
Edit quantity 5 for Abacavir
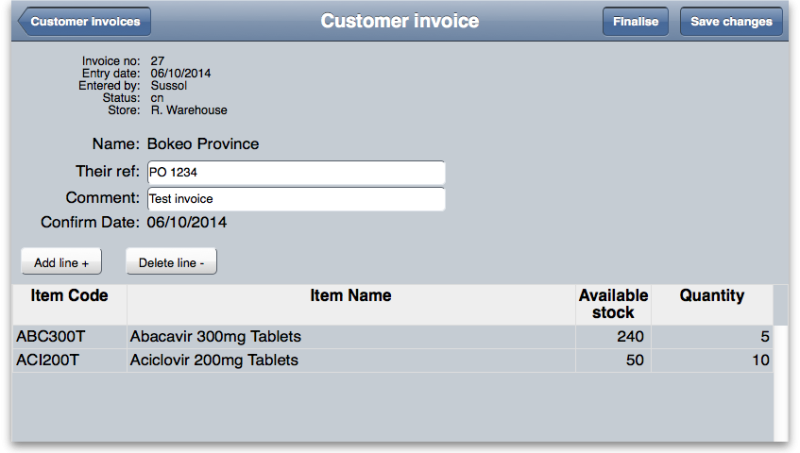click(712, 337)
